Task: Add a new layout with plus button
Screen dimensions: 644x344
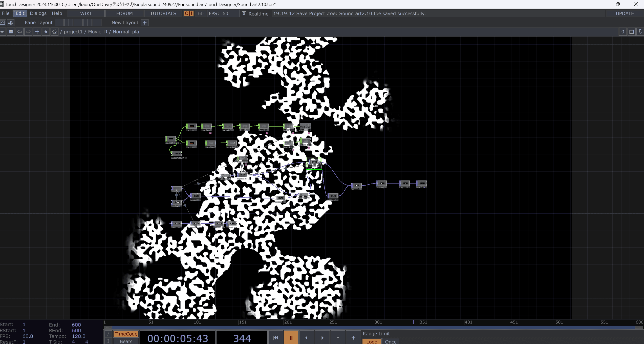Action: pos(145,23)
